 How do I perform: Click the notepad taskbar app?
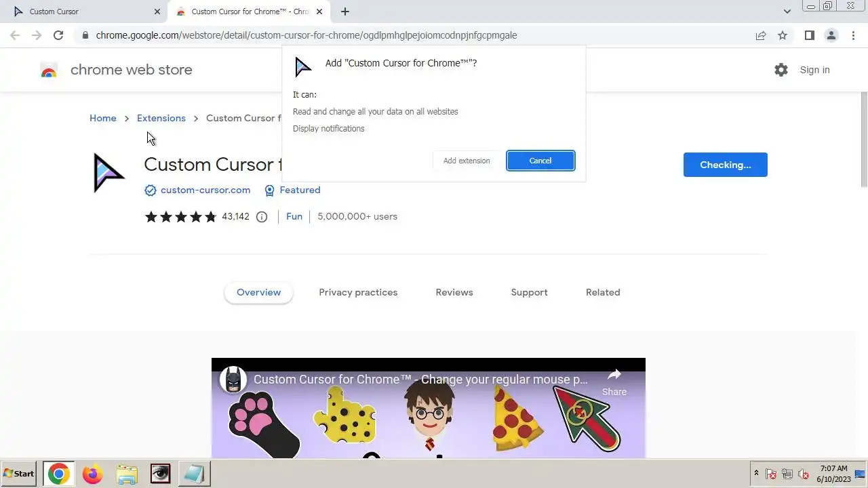click(x=195, y=474)
